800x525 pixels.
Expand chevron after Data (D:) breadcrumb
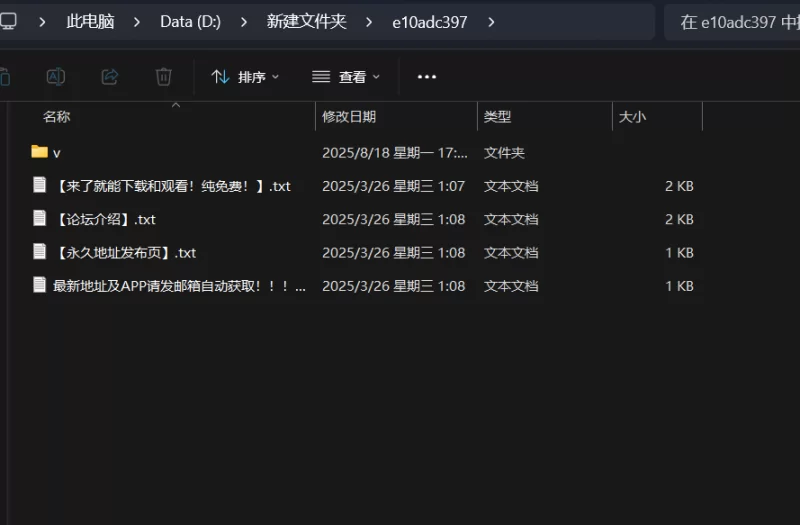pos(244,22)
